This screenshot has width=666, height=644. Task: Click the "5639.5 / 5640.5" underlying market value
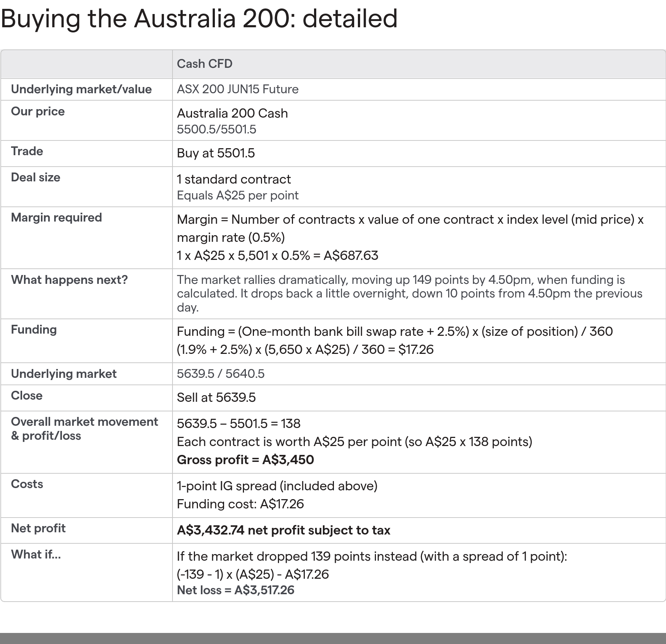click(x=220, y=374)
